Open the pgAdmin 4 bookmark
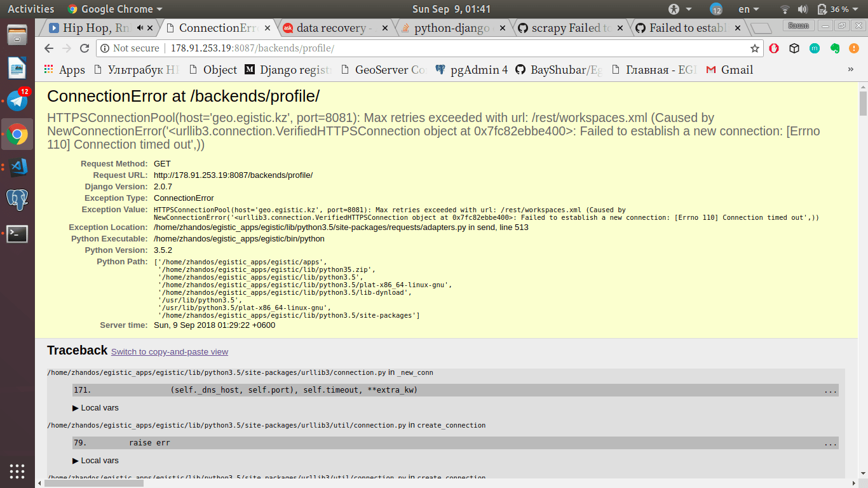868x488 pixels. pyautogui.click(x=471, y=70)
